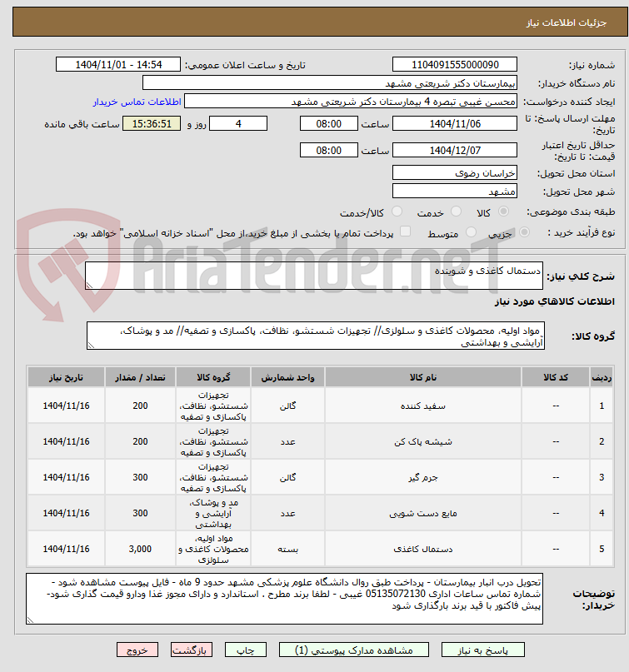Click the شماره نیاز field 1104091555000090

click(x=455, y=65)
